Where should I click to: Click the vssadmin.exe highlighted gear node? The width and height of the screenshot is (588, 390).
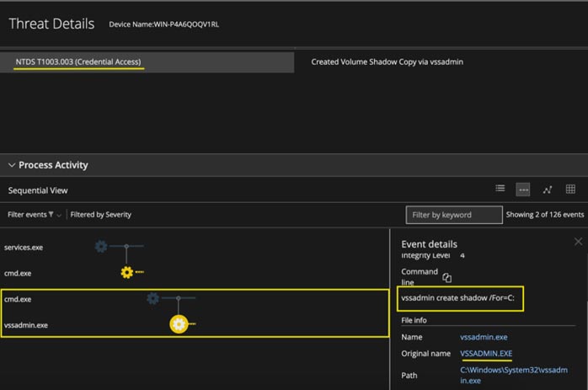coord(179,324)
